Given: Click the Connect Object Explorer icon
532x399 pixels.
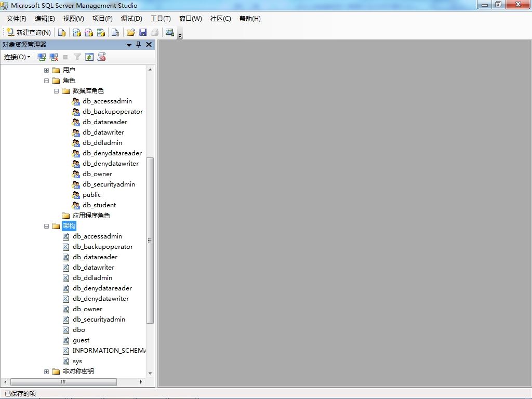Looking at the screenshot, I should point(42,57).
